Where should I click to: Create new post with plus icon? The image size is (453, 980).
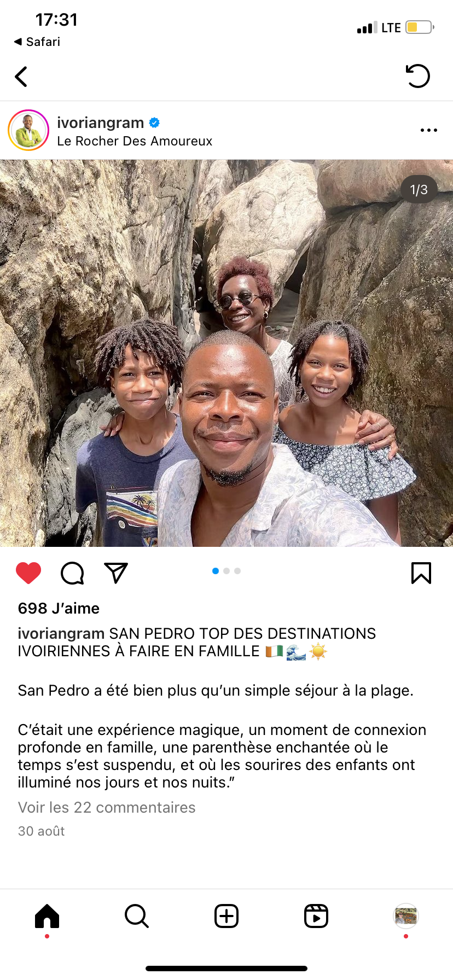[x=226, y=916]
